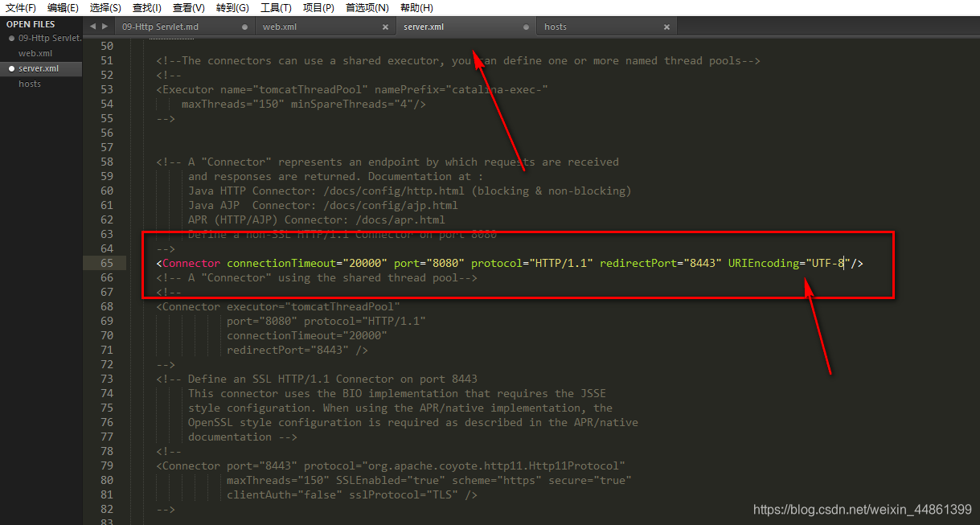Open hosts in sidebar open files

pos(30,84)
